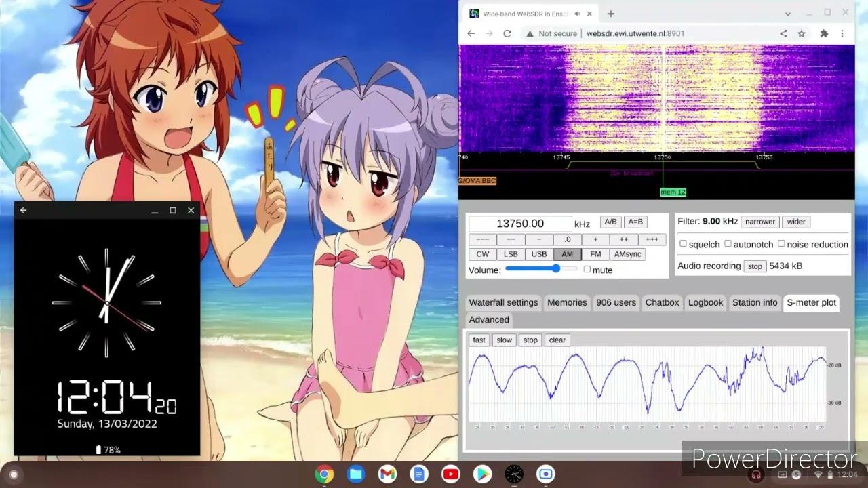
Task: Open the ChromeOS launcher
Action: (13, 474)
